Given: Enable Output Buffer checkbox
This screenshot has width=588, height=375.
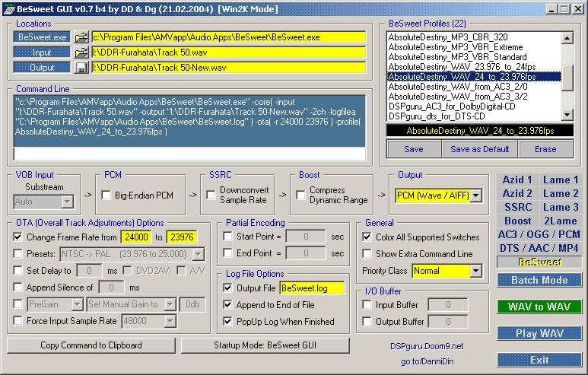Looking at the screenshot, I should coord(367,322).
